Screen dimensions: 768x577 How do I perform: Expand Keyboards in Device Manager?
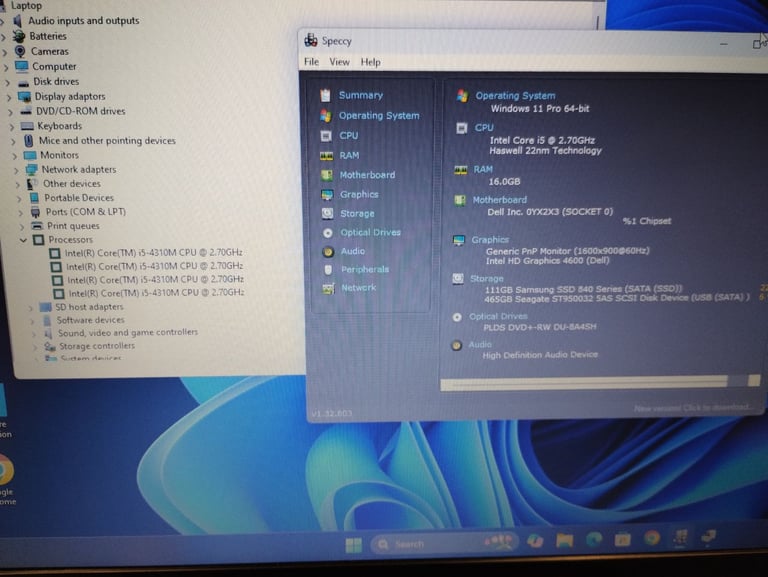click(12, 127)
